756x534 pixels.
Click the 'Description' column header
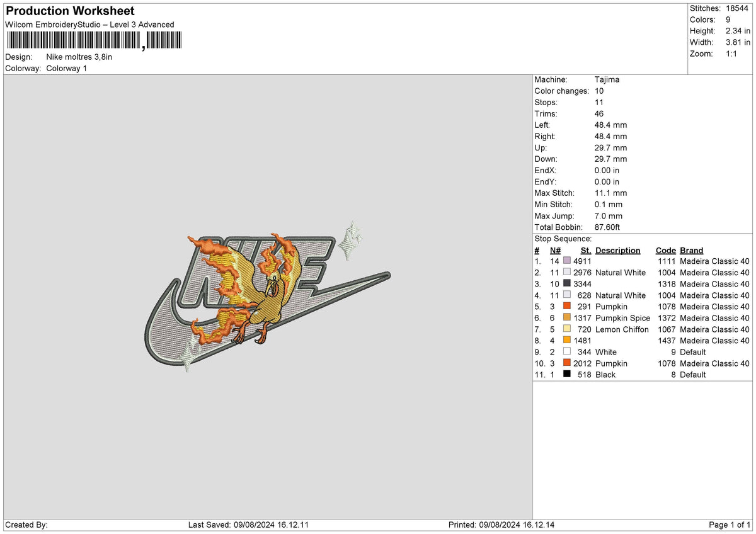coord(617,250)
